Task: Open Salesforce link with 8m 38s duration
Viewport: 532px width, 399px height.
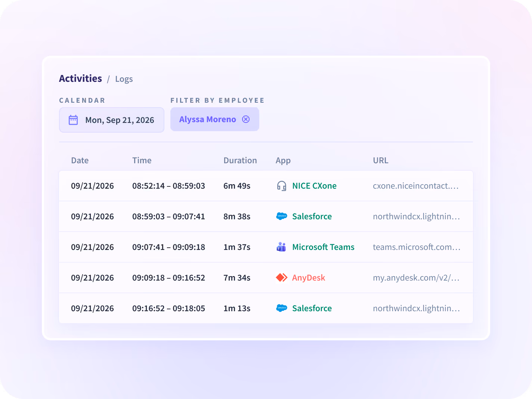Action: [312, 216]
